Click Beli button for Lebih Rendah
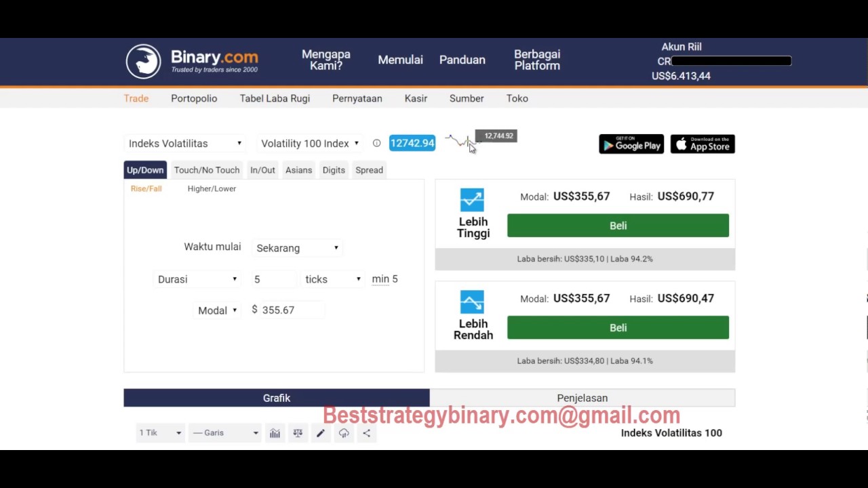This screenshot has height=488, width=868. pos(618,327)
